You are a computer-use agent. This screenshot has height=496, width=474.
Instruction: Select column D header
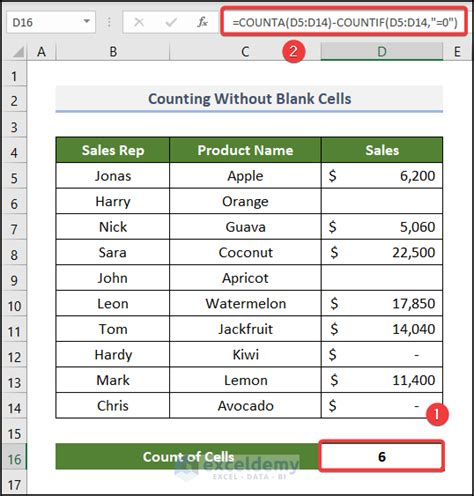(x=382, y=52)
